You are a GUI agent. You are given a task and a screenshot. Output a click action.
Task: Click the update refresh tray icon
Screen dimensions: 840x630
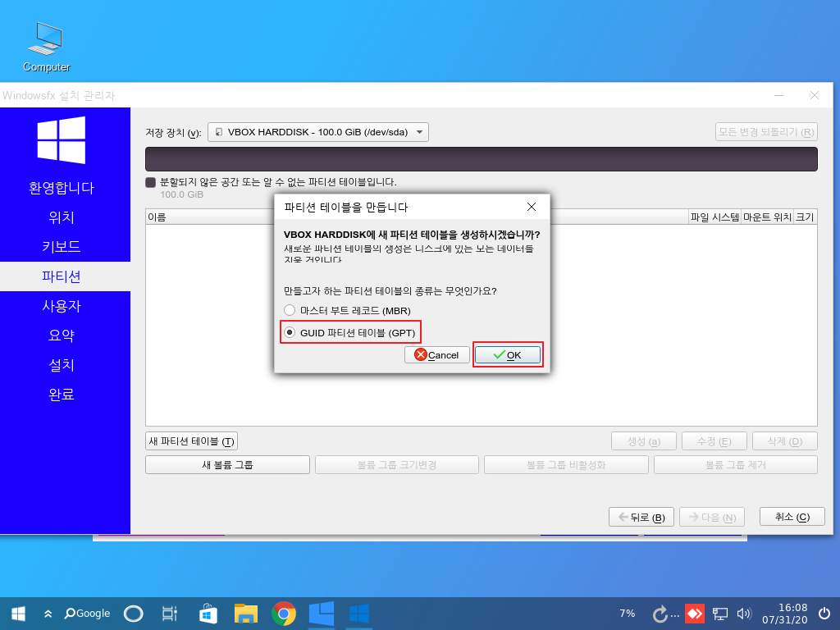pos(660,614)
